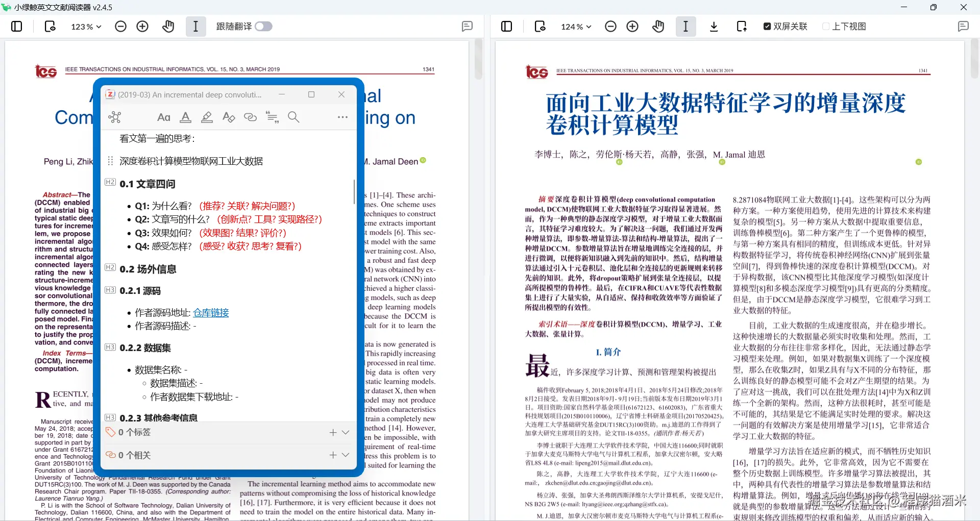
Task: Click the download icon in the right toolbar
Action: [714, 26]
